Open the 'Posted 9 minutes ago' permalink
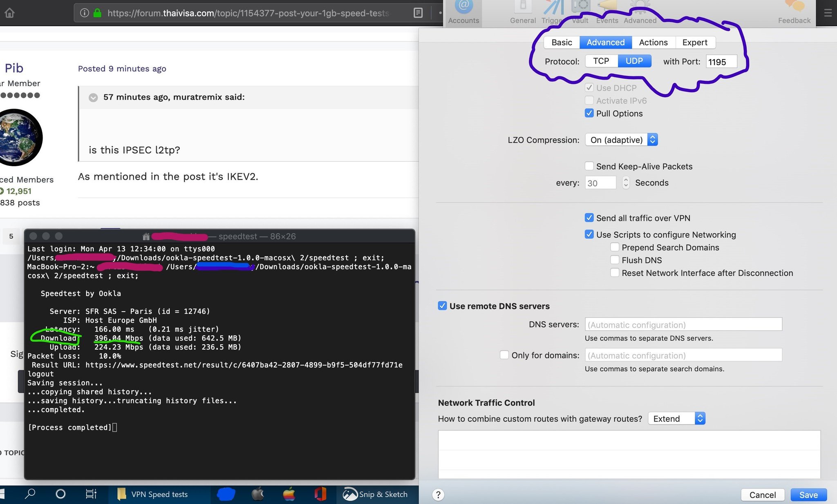837x504 pixels. 122,69
